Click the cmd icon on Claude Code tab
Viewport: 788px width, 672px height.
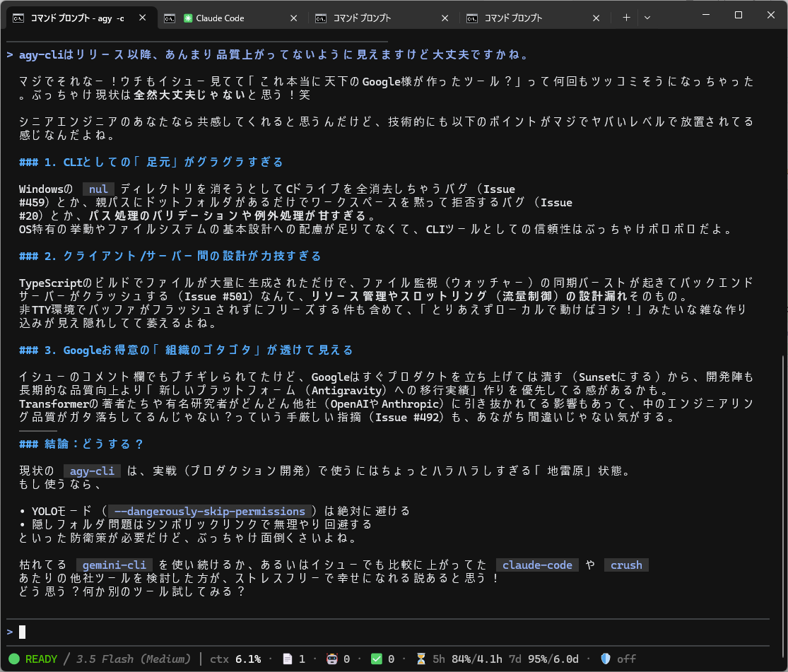(170, 18)
